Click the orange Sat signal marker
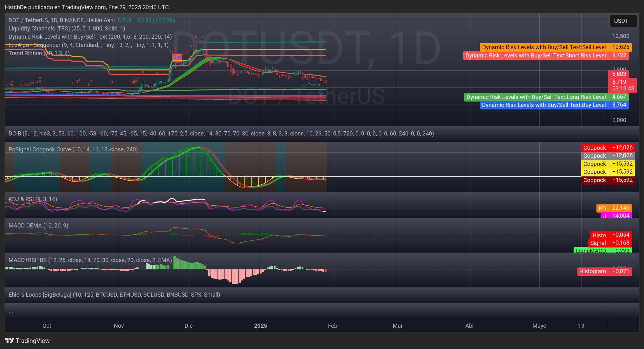The width and height of the screenshot is (644, 349). click(177, 57)
